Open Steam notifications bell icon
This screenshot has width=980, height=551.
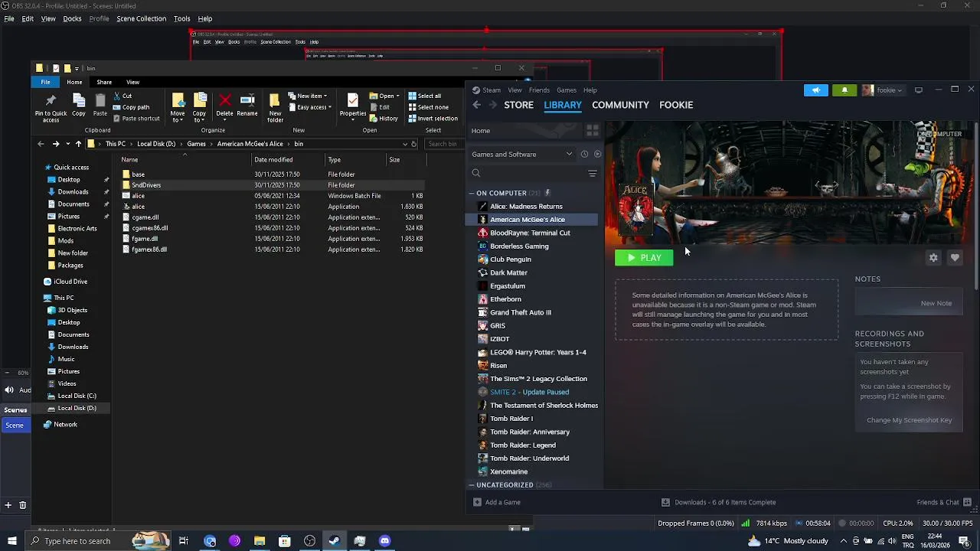(x=844, y=90)
